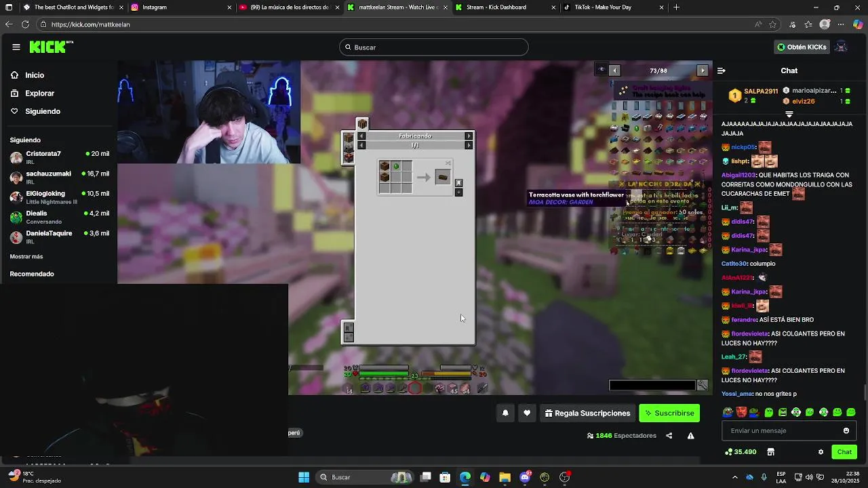This screenshot has height=488, width=868.
Task: Share the stream via share icon
Action: [x=669, y=436]
